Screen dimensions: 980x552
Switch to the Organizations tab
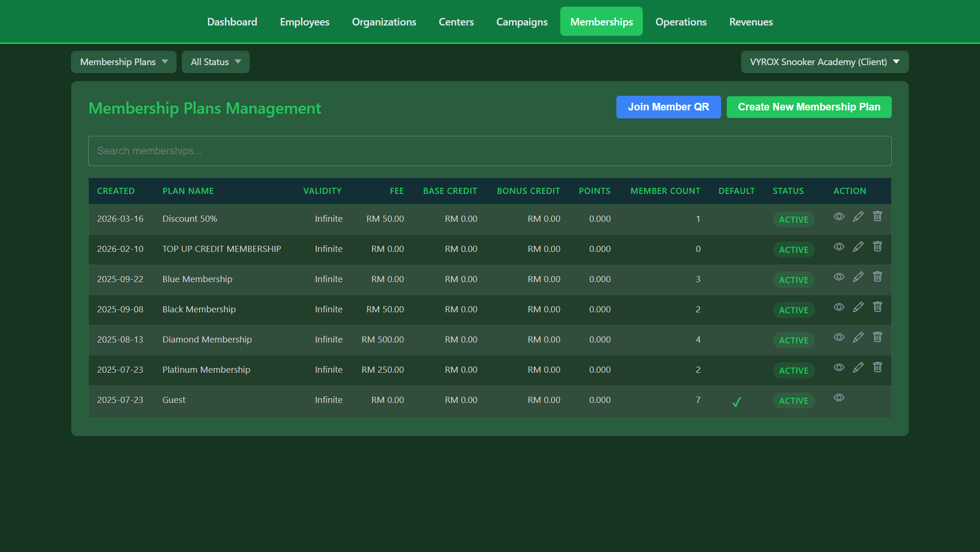(384, 22)
